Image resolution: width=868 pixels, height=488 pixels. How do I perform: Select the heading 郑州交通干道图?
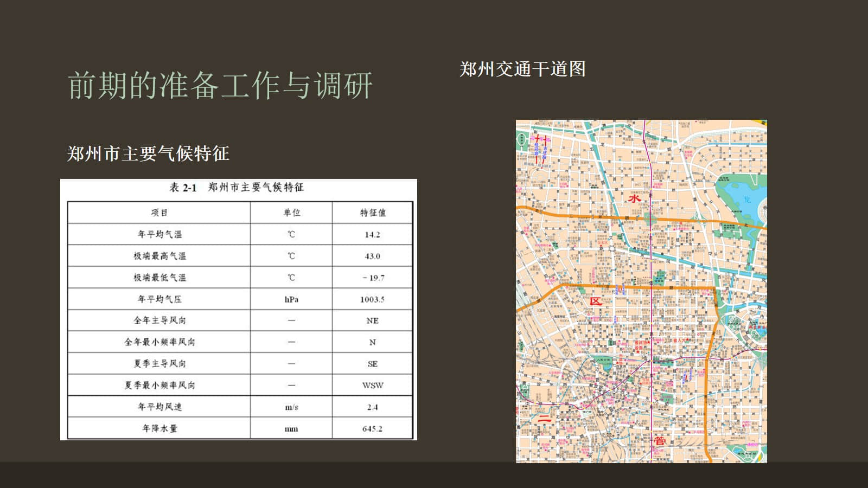[522, 69]
